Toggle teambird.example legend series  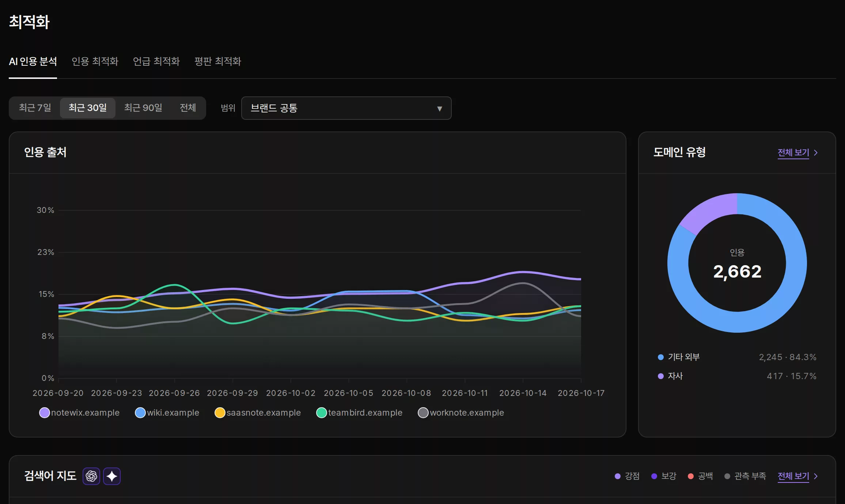(x=359, y=413)
